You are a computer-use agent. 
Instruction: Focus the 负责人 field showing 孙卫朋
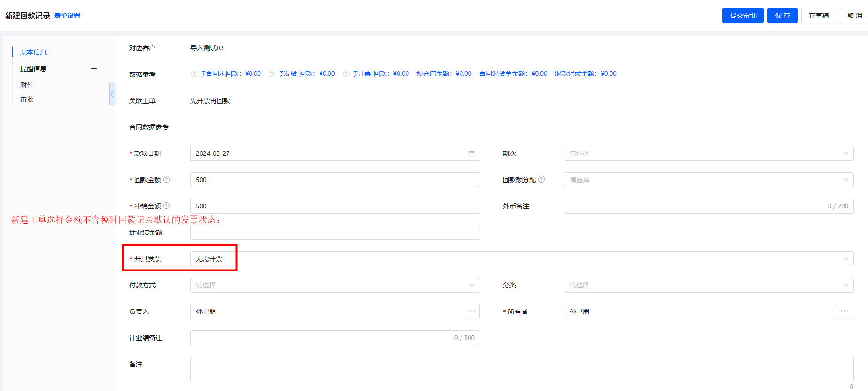pos(326,311)
